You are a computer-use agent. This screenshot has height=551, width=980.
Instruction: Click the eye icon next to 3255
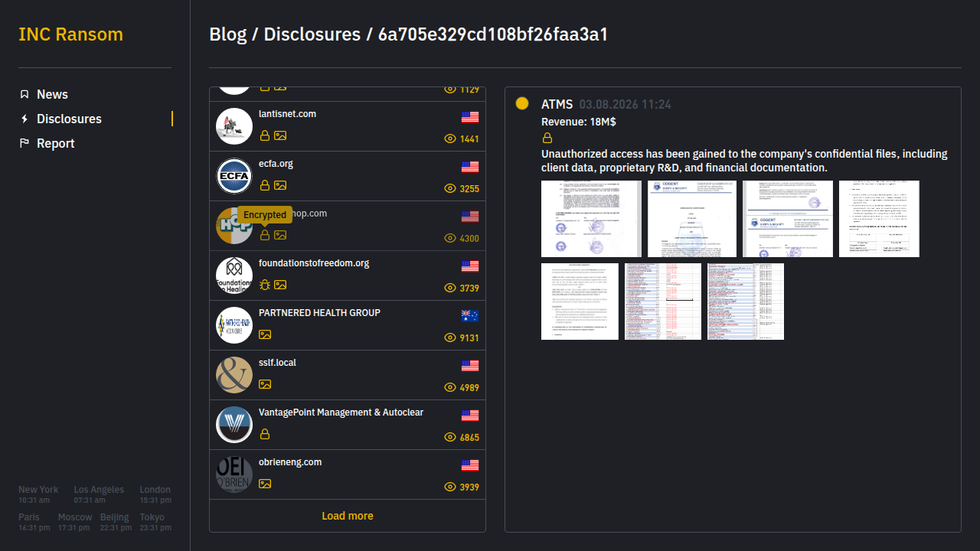[450, 189]
